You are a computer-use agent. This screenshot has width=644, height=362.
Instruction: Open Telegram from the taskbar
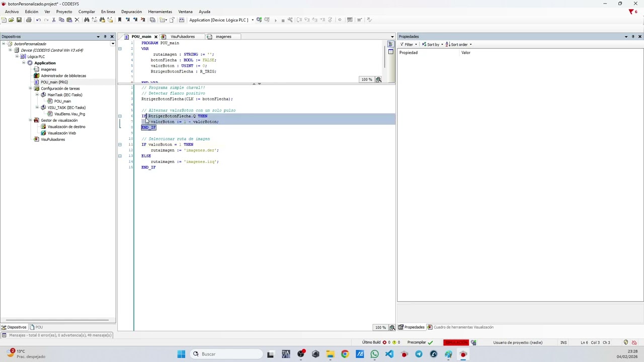tap(419, 354)
